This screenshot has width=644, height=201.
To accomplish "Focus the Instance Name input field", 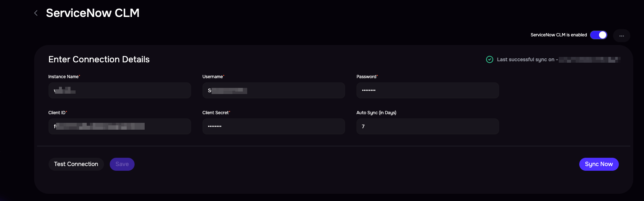I will point(119,90).
